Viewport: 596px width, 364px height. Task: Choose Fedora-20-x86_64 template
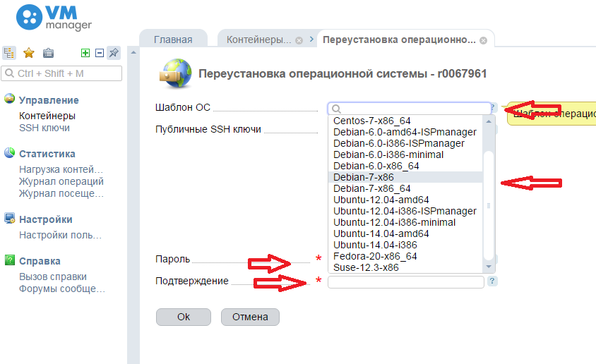pos(405,256)
